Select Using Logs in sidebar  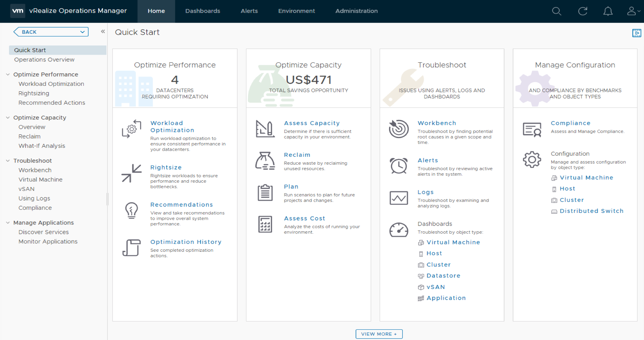[x=34, y=198]
